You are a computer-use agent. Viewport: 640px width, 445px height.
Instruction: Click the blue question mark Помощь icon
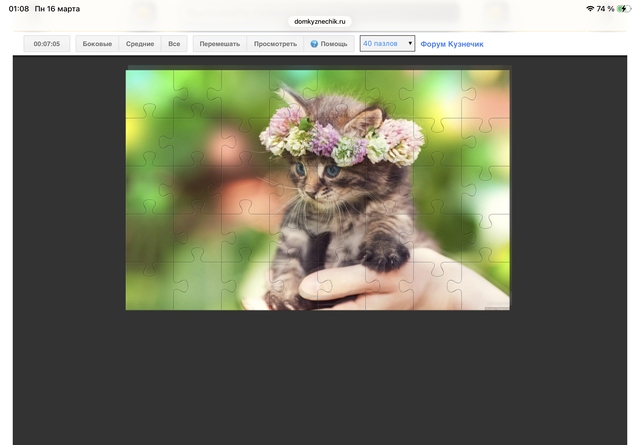pyautogui.click(x=314, y=44)
